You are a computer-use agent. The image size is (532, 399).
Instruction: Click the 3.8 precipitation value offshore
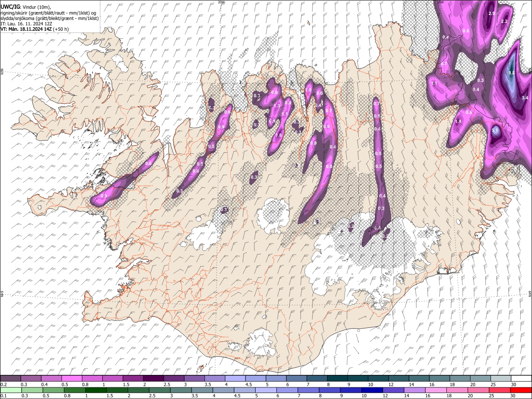512,73
